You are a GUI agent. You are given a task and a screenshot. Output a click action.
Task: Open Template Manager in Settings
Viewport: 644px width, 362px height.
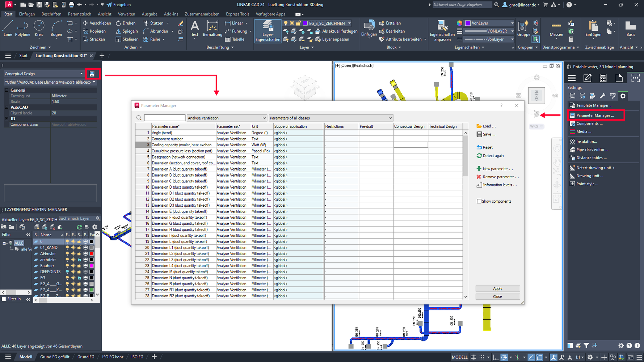click(594, 105)
